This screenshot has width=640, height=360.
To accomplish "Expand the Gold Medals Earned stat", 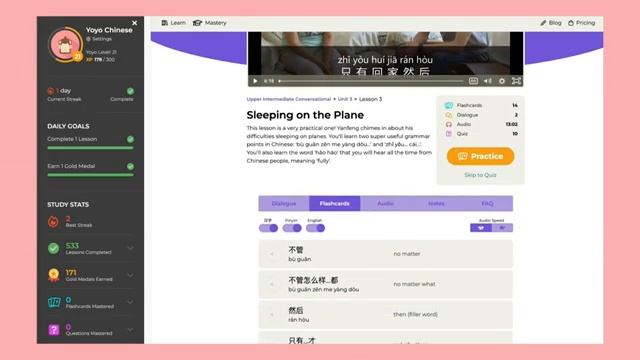I will click(x=130, y=275).
